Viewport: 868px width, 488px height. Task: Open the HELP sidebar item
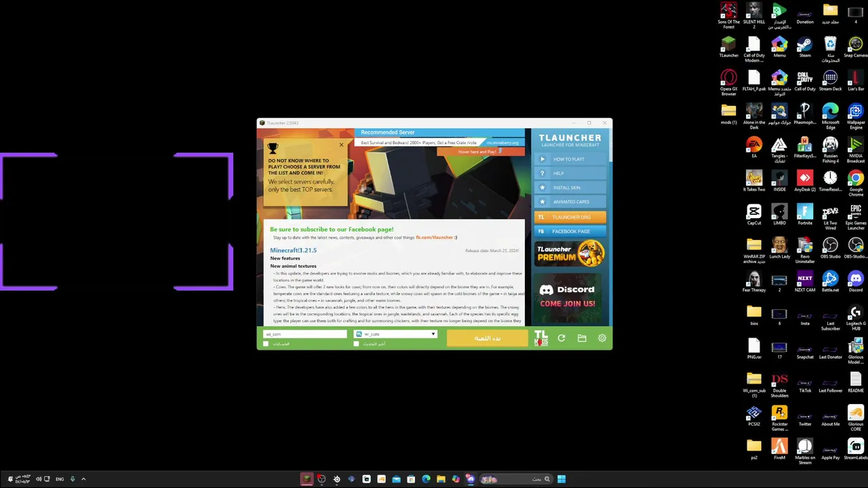[570, 174]
